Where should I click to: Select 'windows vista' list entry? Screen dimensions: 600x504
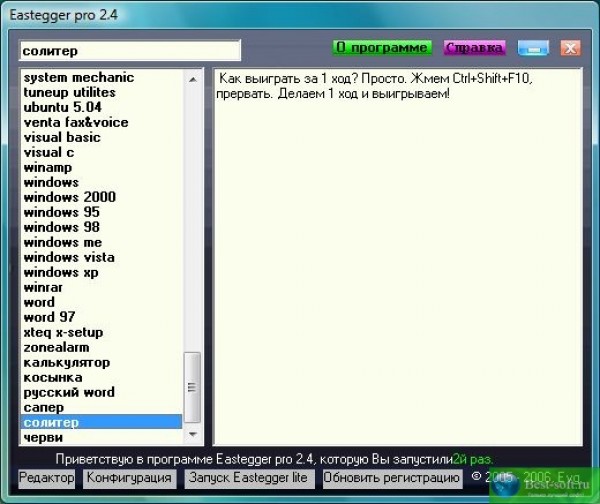(x=69, y=258)
